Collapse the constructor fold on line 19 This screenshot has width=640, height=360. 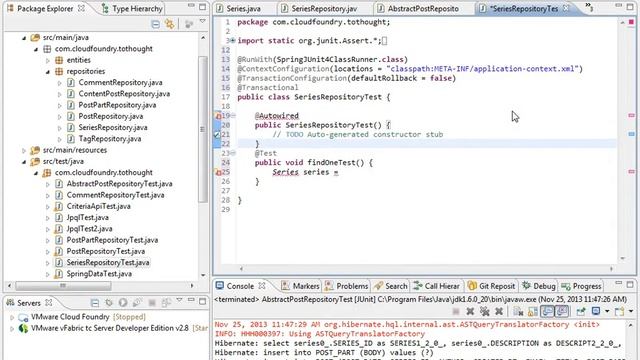233,116
